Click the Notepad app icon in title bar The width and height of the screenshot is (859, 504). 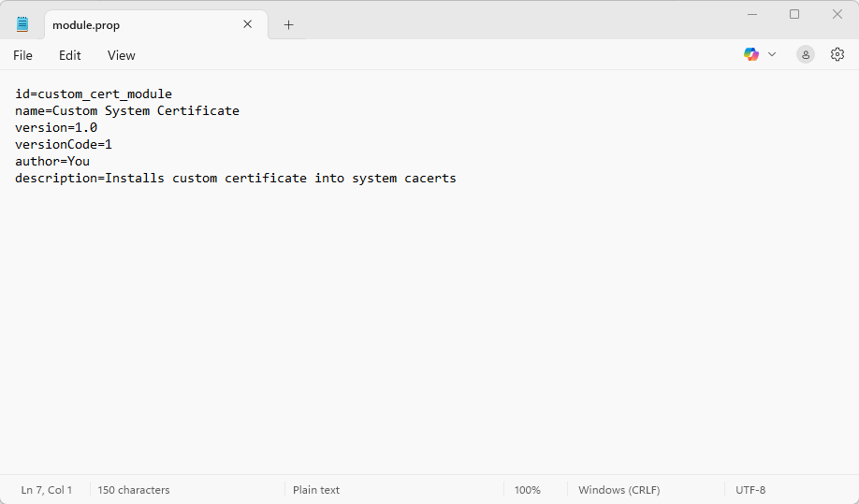22,24
